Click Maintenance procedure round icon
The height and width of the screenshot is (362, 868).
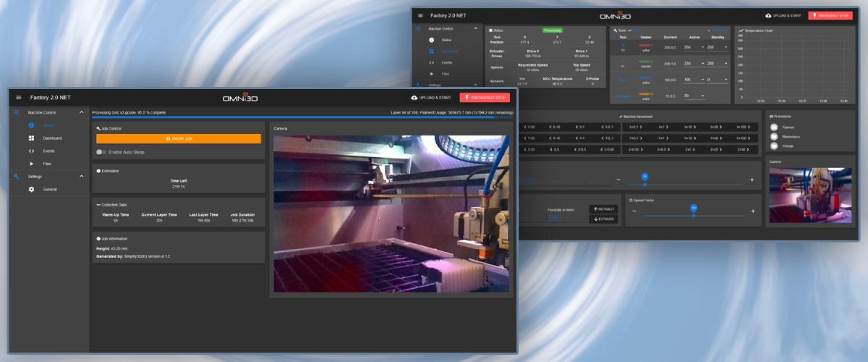coord(775,135)
